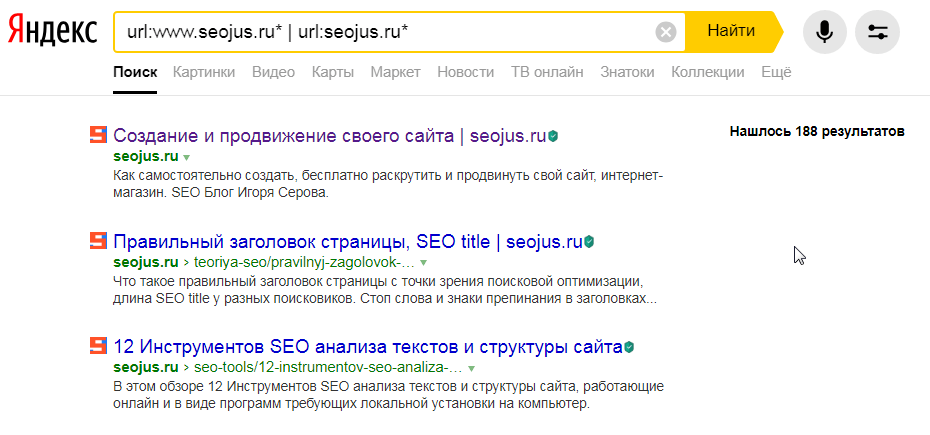Switch to the Видео tab

point(273,72)
